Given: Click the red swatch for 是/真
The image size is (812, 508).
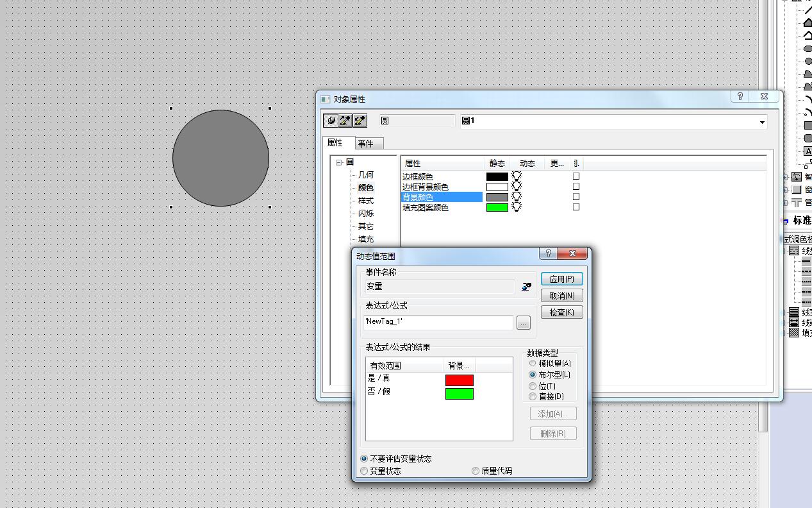Looking at the screenshot, I should 460,380.
